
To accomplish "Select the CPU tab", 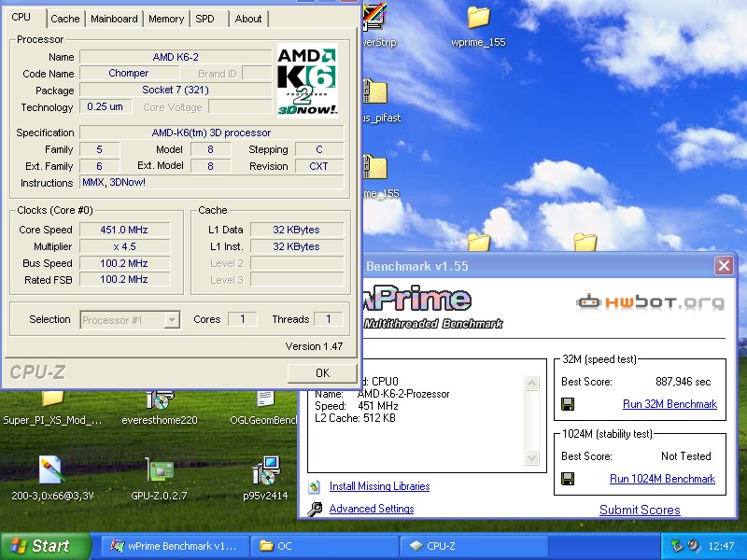I will point(21,17).
